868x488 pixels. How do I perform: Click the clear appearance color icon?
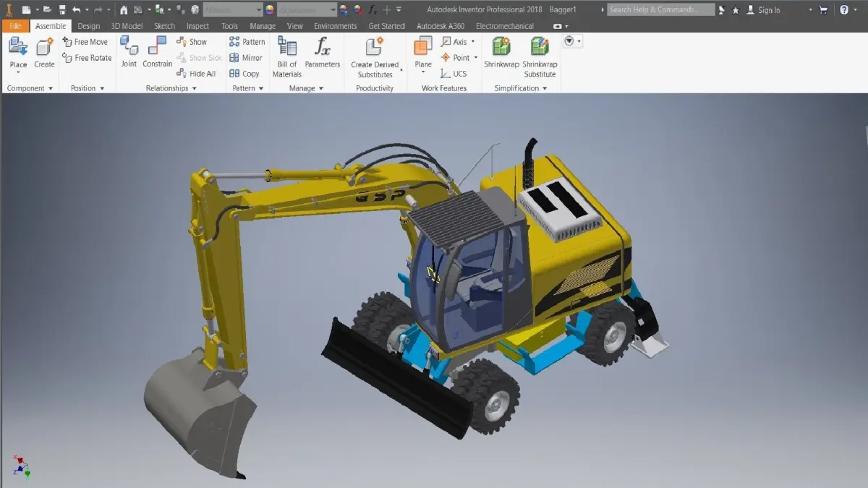(x=357, y=10)
